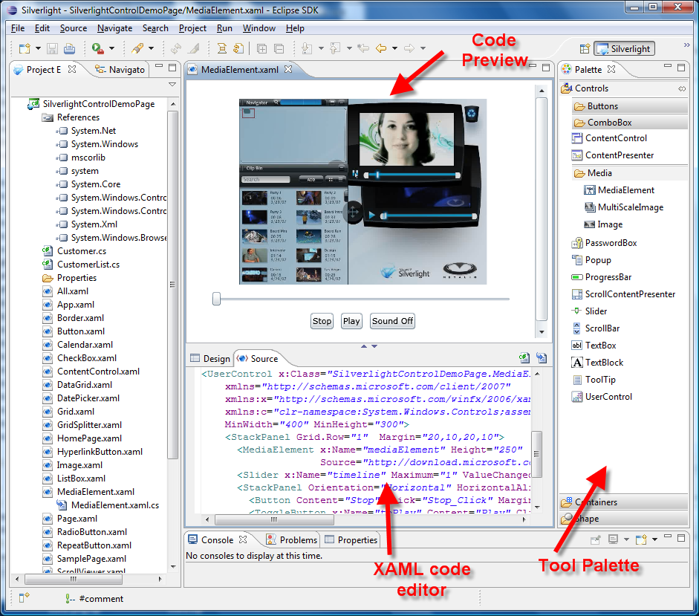Viewport: 699px width, 616px height.
Task: Click the PasswordBox palette item
Action: tap(610, 243)
